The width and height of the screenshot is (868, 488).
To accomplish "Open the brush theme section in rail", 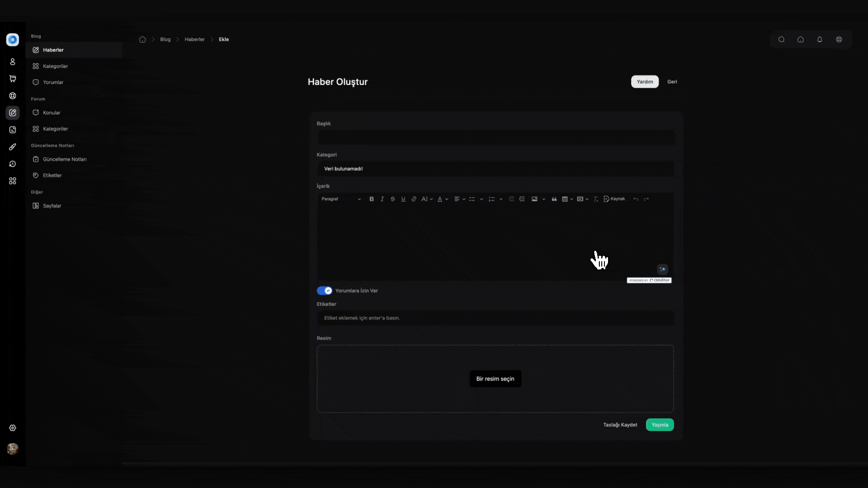I will 13,147.
